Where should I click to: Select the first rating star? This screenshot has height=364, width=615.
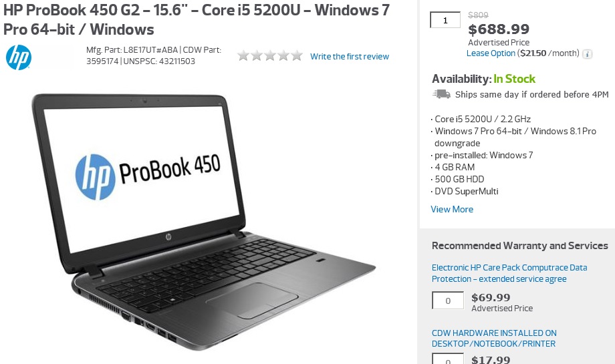click(x=243, y=55)
